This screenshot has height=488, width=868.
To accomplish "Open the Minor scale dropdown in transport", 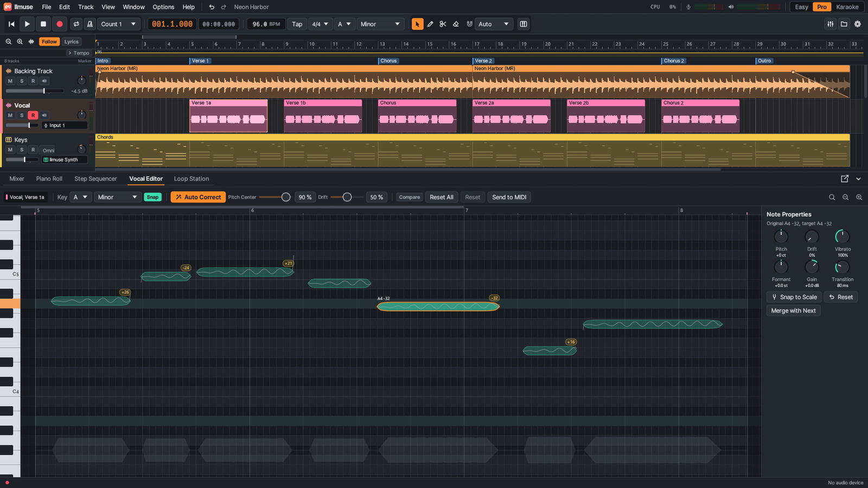I will click(x=380, y=24).
